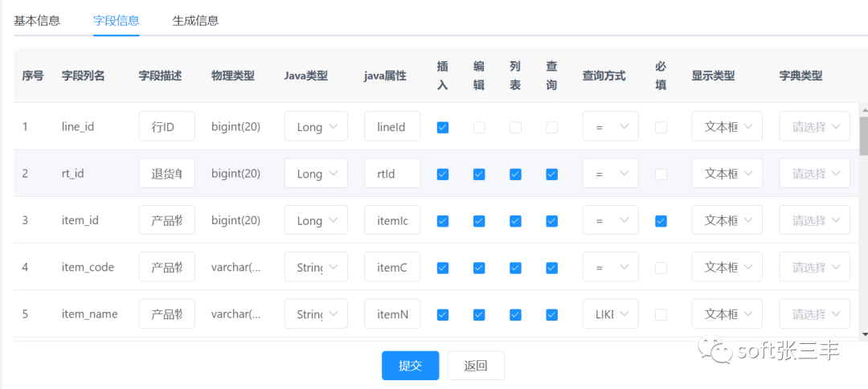
Task: Check 必填 checkbox for item_name row
Action: tap(661, 314)
